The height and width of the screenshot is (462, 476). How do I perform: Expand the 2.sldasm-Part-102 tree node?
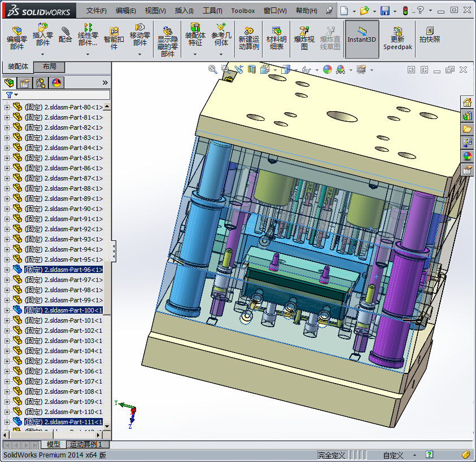tap(7, 331)
